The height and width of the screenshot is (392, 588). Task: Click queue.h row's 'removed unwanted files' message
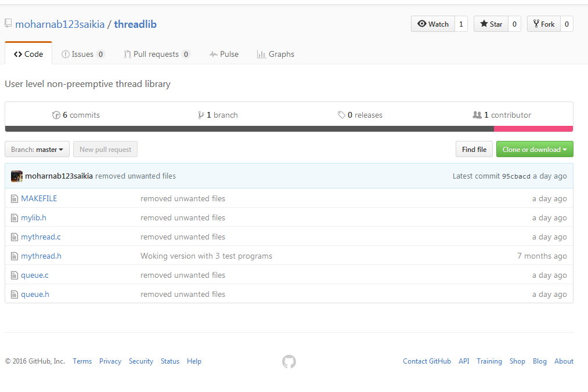coord(183,294)
